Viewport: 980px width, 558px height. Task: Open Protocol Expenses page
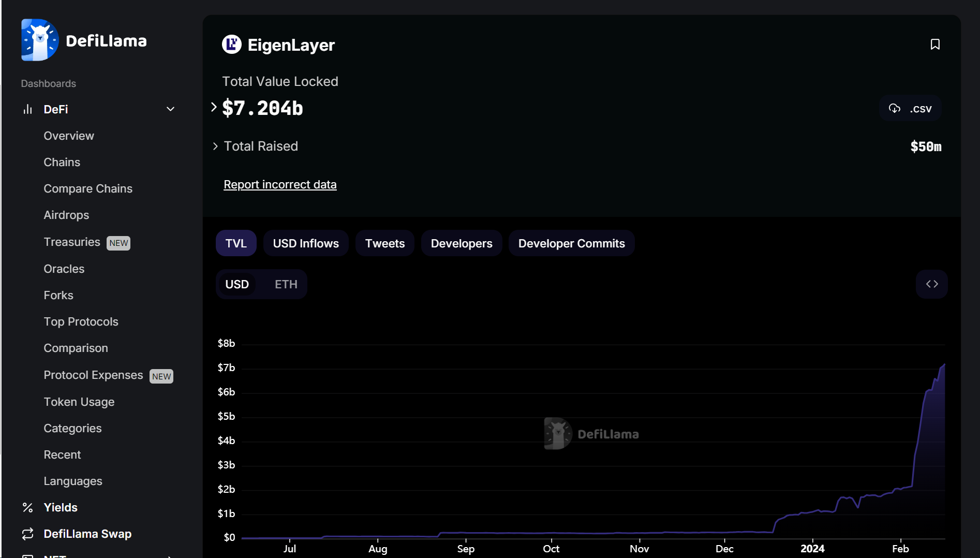click(x=93, y=375)
